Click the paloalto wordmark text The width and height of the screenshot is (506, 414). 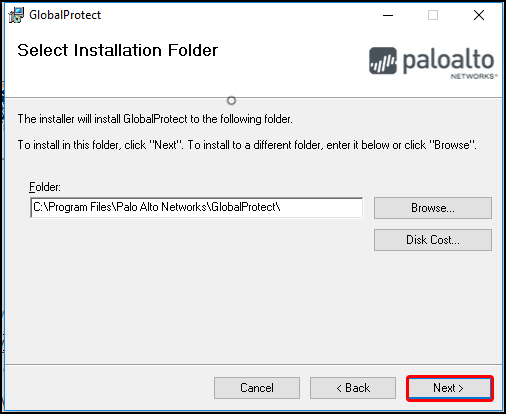click(448, 60)
